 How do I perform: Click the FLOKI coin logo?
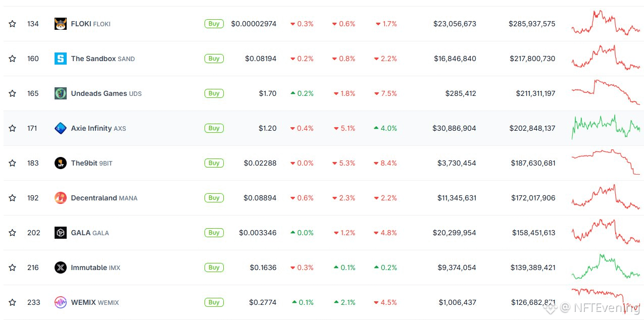click(x=61, y=24)
